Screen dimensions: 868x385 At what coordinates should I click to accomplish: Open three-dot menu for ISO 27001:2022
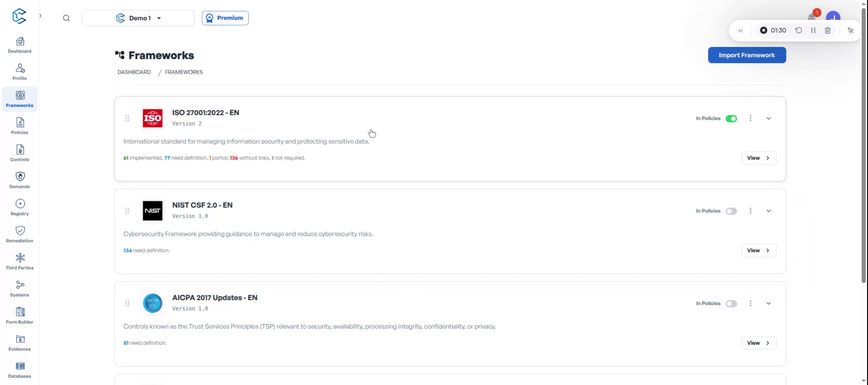pyautogui.click(x=750, y=118)
